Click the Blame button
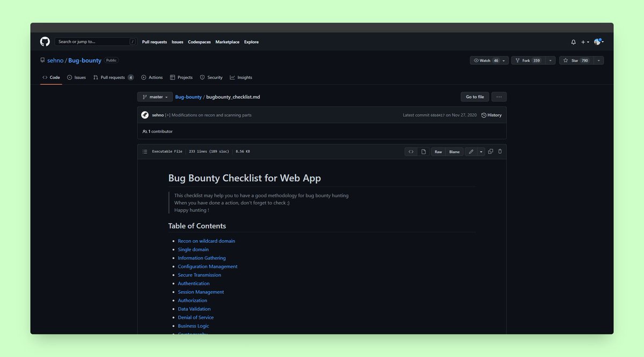The height and width of the screenshot is (357, 644). 455,152
